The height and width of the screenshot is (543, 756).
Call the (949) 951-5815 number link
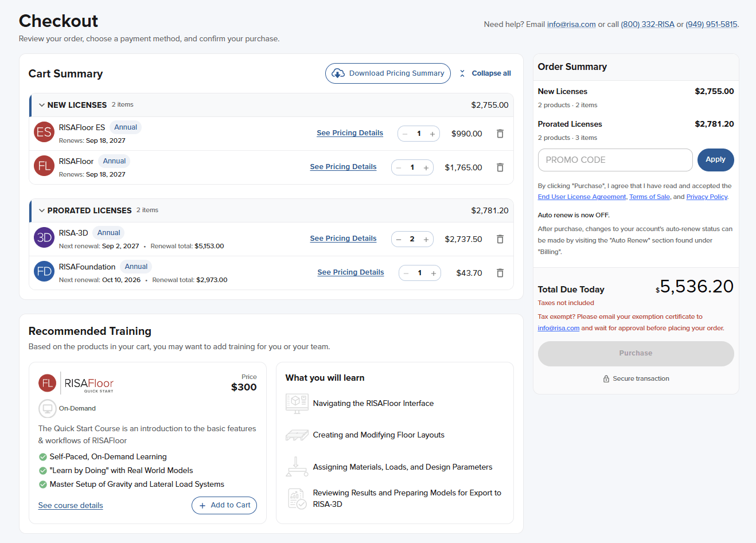pos(711,25)
